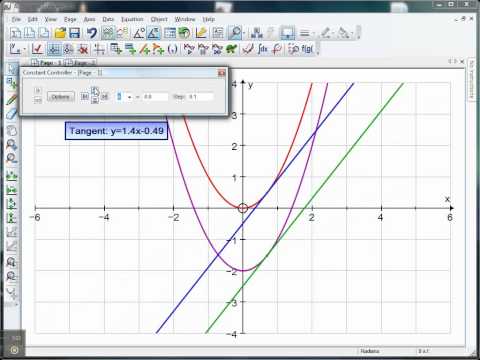Screen dimensions: 480x360
Task: Open the View menu
Action: [50, 19]
